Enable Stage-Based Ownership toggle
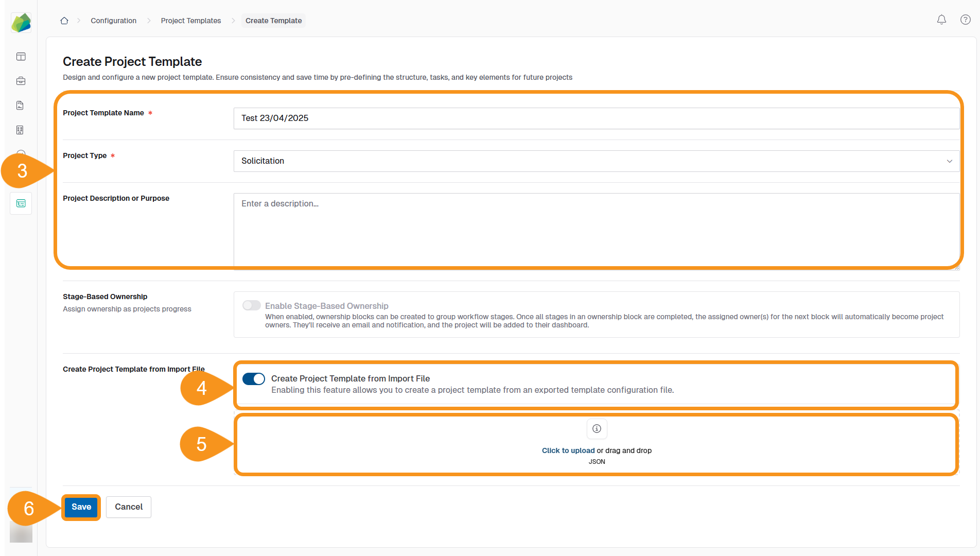 coord(251,305)
